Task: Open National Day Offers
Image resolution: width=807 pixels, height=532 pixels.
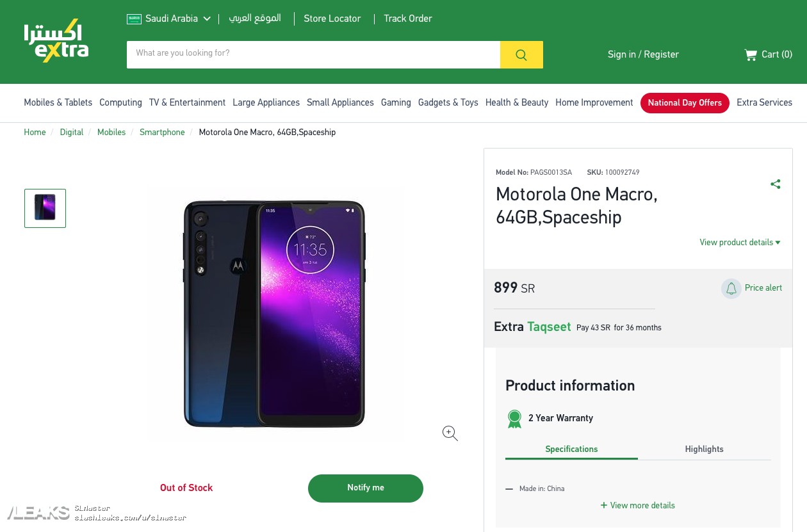Action: [x=685, y=103]
